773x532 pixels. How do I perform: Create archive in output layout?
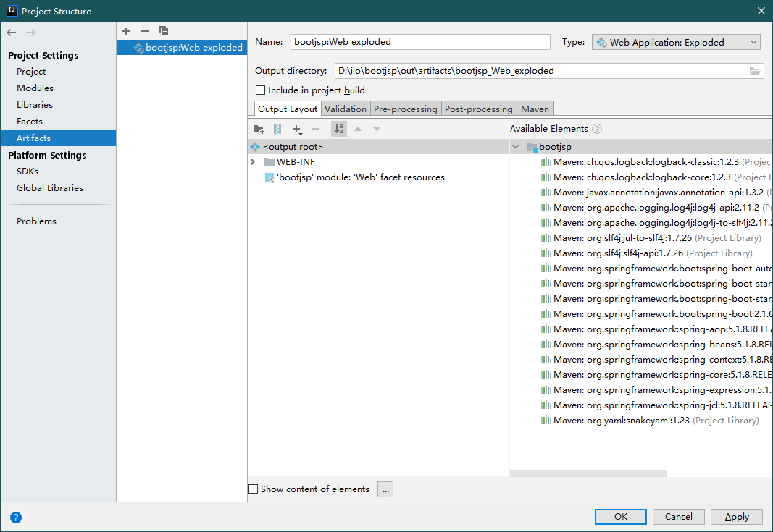277,129
